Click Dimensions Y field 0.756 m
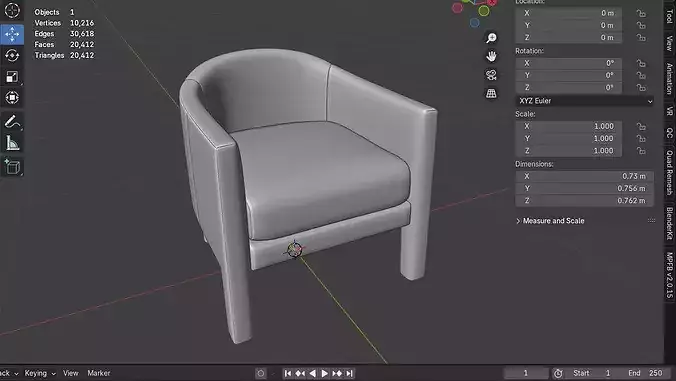676x381 pixels. tap(585, 188)
